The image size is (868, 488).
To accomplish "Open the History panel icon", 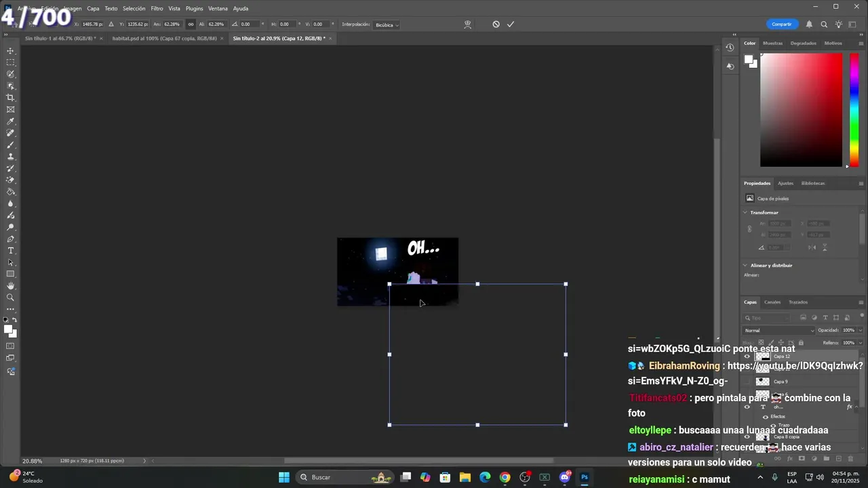I will tap(730, 47).
